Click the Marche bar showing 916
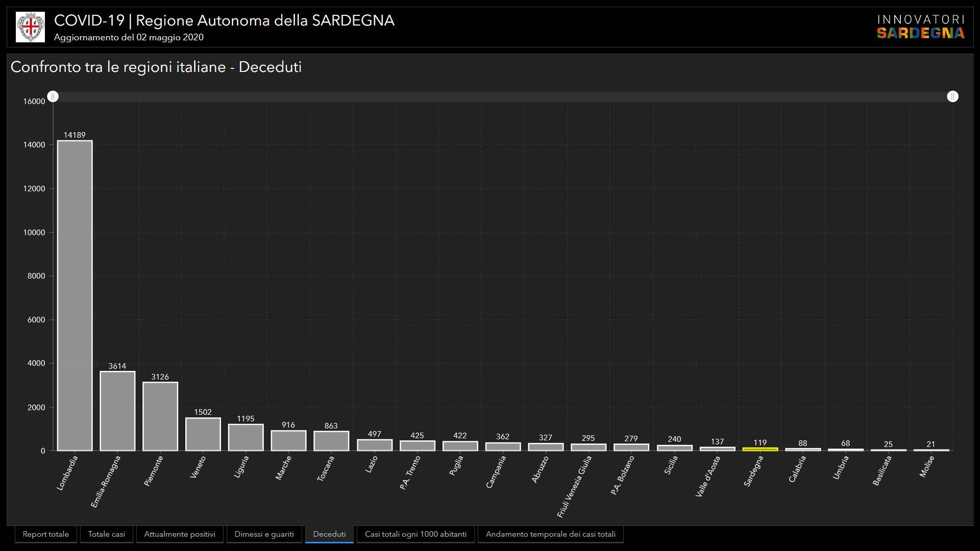This screenshot has width=980, height=551. click(x=288, y=441)
